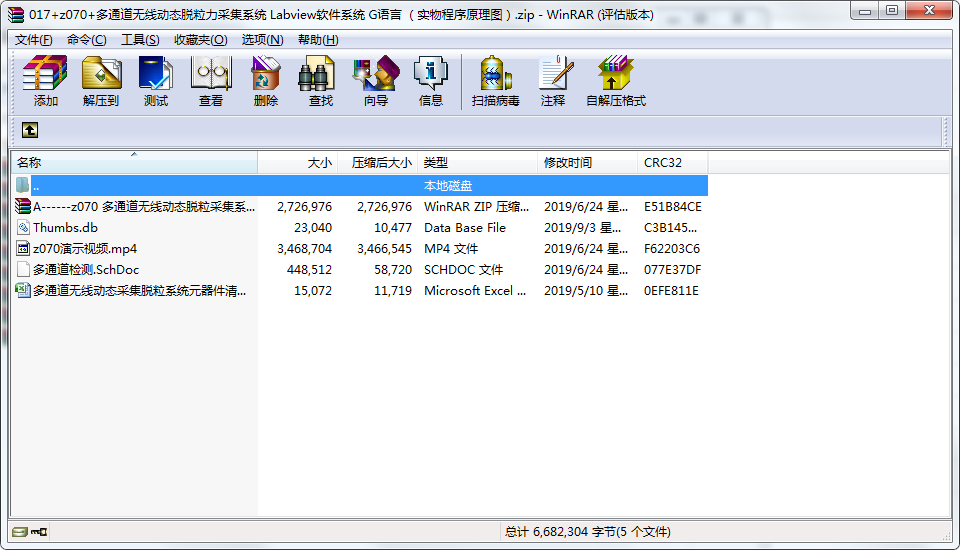This screenshot has width=960, height=550.
Task: Select file name Thumbs.db
Action: coord(66,228)
